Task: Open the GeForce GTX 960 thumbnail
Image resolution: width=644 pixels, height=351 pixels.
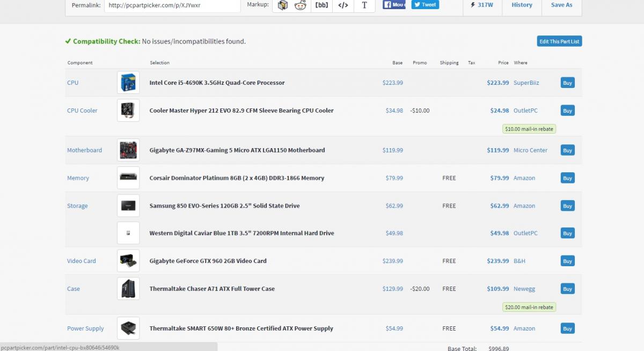Action: pyautogui.click(x=128, y=261)
